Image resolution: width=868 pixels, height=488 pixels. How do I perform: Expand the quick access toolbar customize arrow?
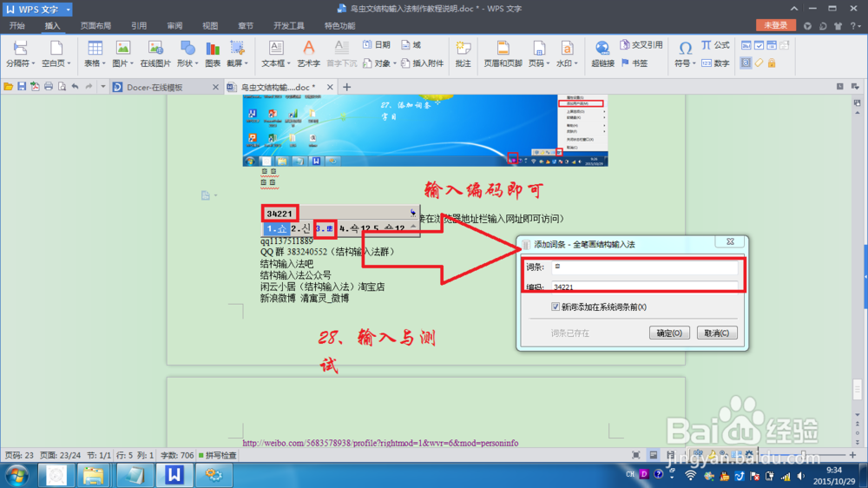pyautogui.click(x=102, y=87)
